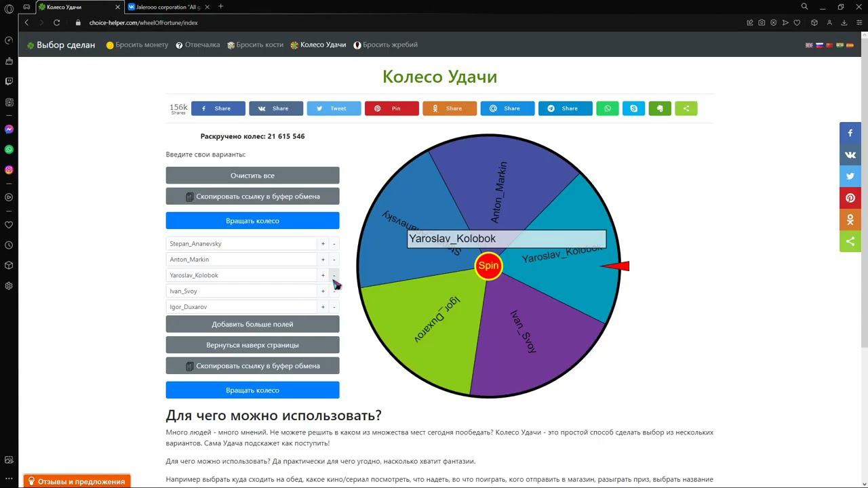Remove the Yaroslav_Kolobok row with minus

pyautogui.click(x=334, y=275)
